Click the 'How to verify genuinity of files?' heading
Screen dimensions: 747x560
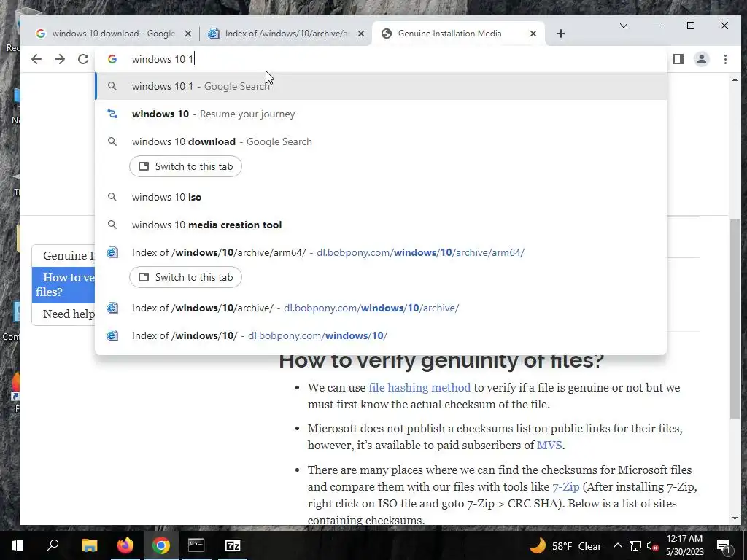click(x=441, y=360)
